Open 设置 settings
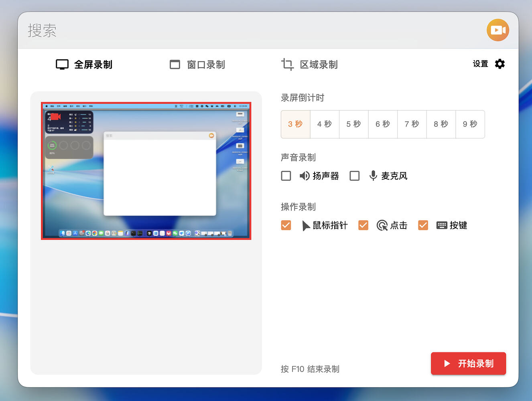This screenshot has height=401, width=532. [x=489, y=64]
